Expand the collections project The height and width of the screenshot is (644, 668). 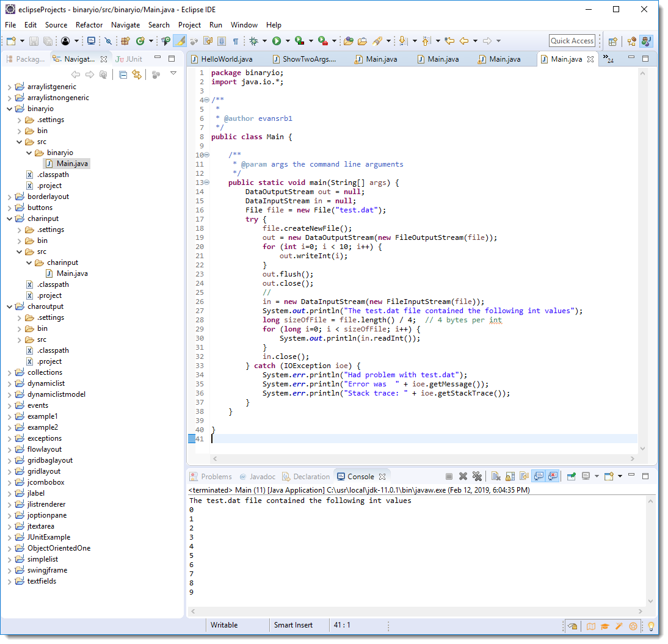[x=9, y=373]
